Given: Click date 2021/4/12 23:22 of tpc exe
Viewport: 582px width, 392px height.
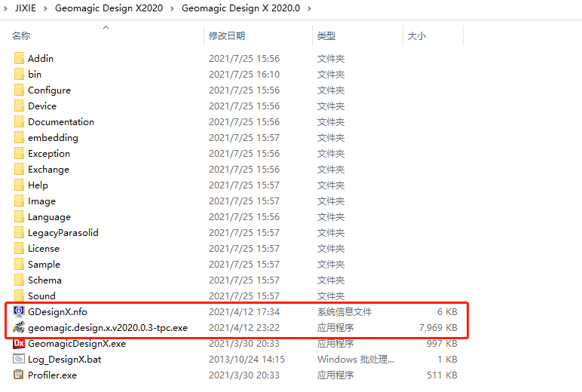Looking at the screenshot, I should point(244,328).
